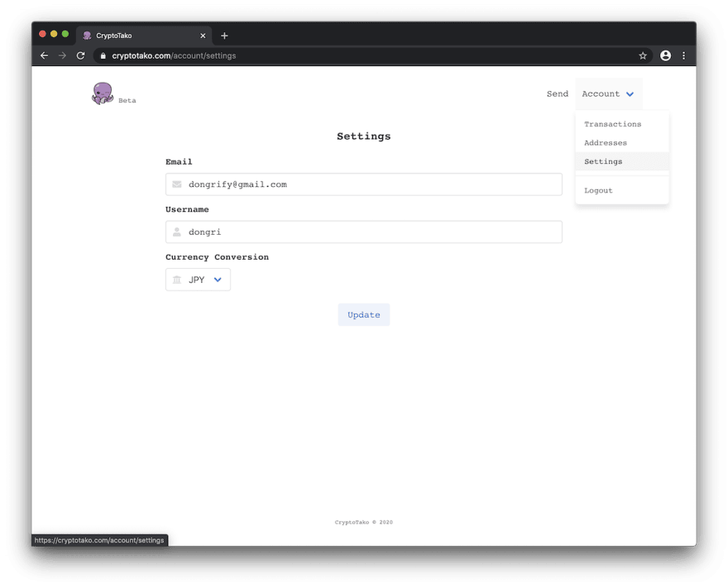Close the CryptoTako tab
The height and width of the screenshot is (588, 728).
pos(203,36)
